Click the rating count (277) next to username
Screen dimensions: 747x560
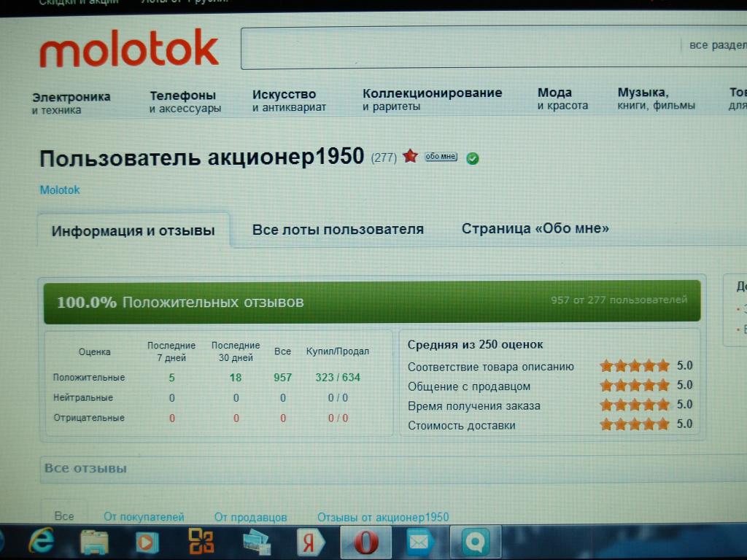point(384,157)
